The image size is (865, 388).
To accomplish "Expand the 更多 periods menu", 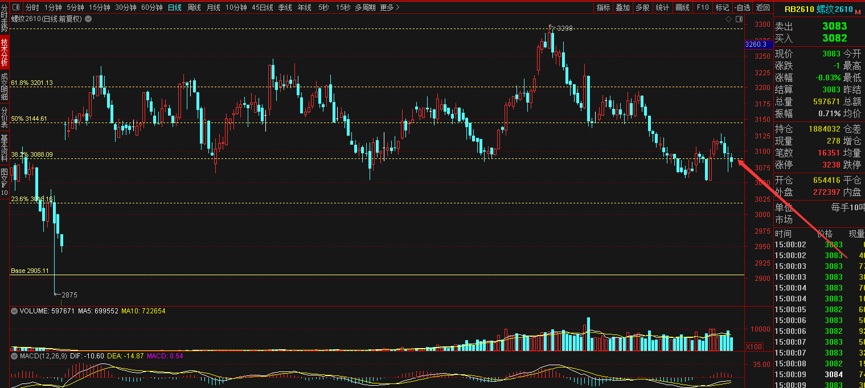I will coord(389,8).
